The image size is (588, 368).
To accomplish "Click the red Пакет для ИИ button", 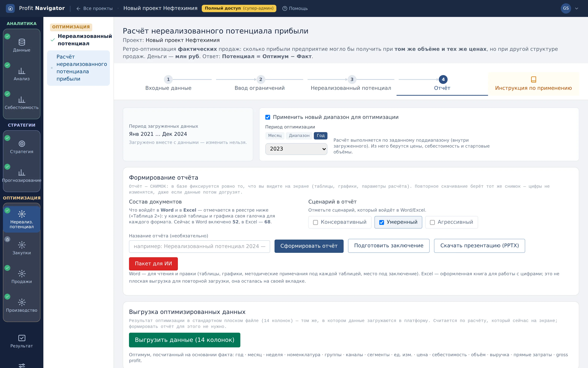I will pos(153,264).
